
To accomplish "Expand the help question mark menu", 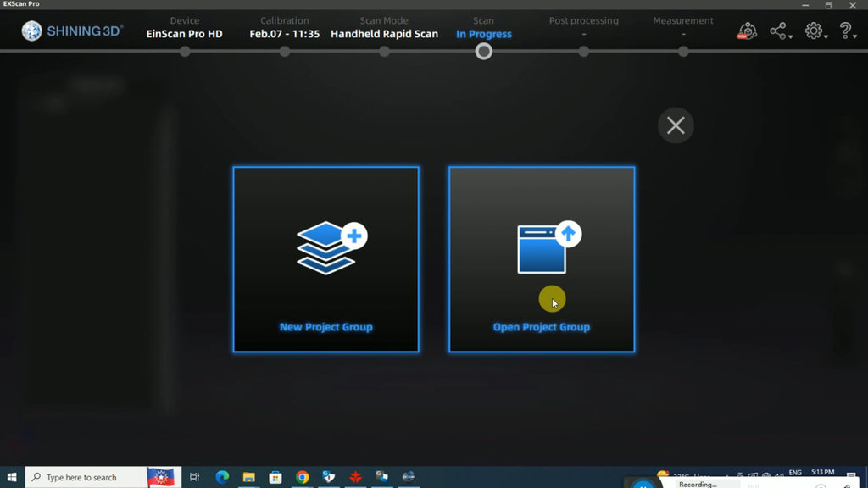I will 846,31.
